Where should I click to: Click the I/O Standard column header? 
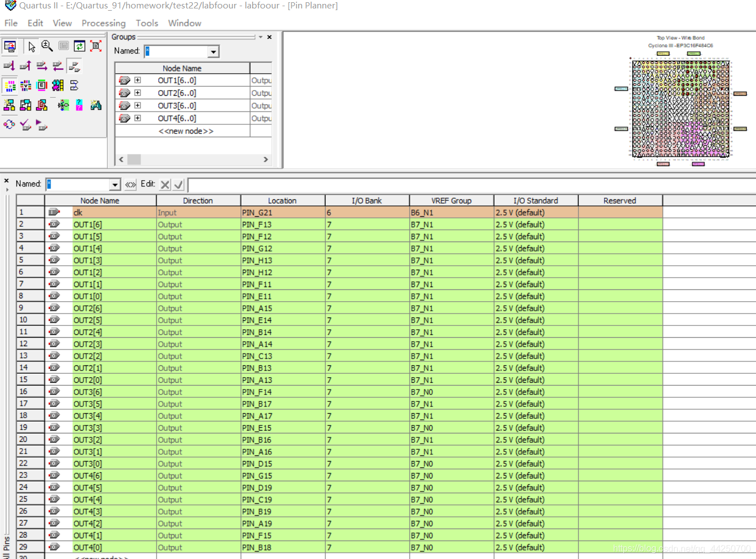[x=535, y=200]
